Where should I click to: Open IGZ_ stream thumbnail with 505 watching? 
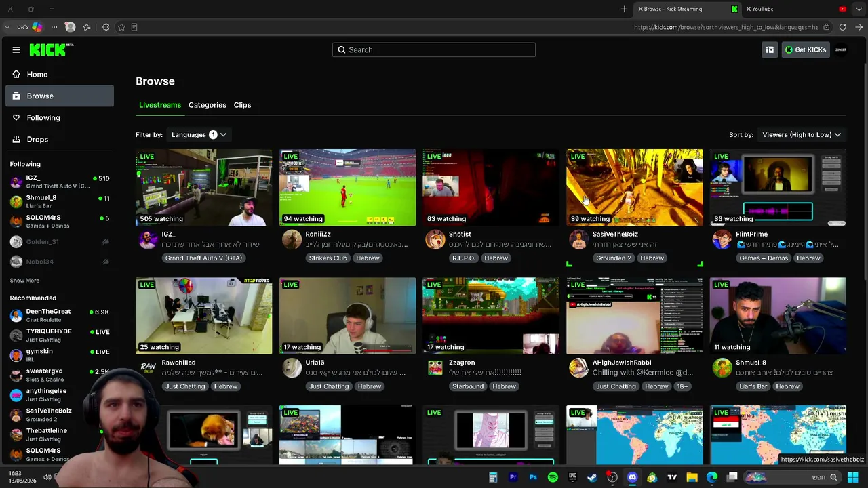pos(203,187)
